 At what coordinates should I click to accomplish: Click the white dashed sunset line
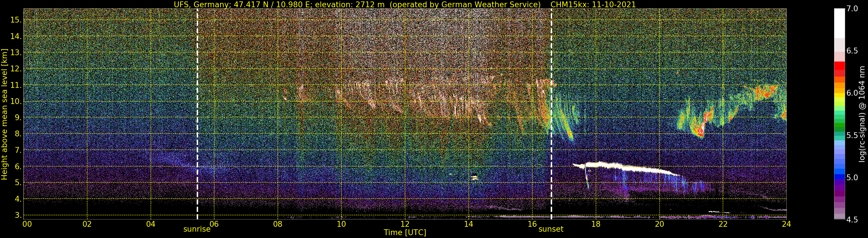[551, 114]
